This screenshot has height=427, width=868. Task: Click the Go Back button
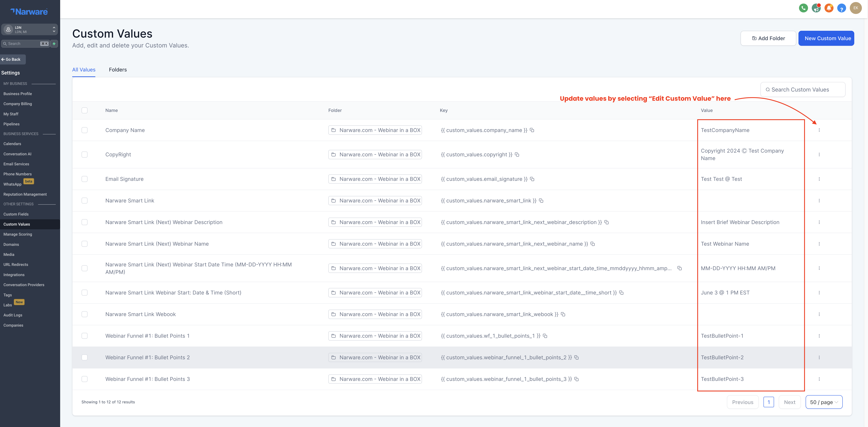pos(13,59)
